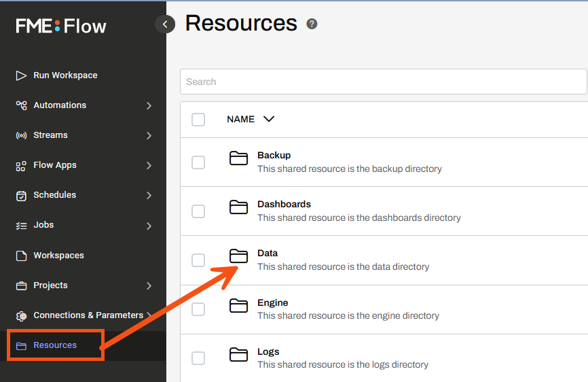Open the Resources help question mark icon
The height and width of the screenshot is (382, 588).
(312, 24)
